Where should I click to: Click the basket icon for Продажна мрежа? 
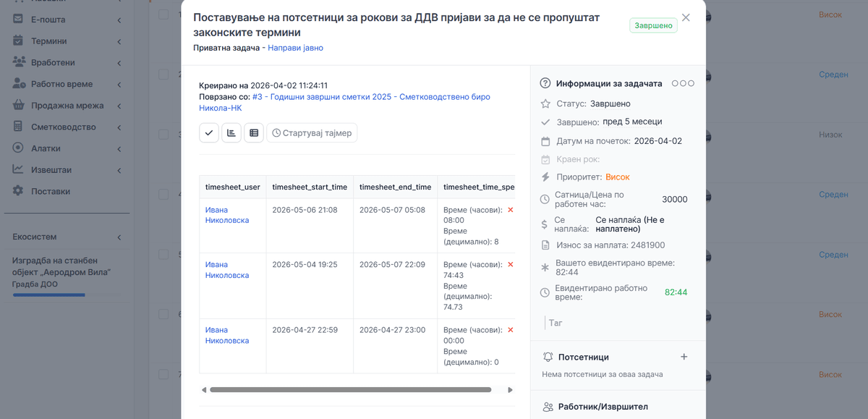pyautogui.click(x=19, y=106)
